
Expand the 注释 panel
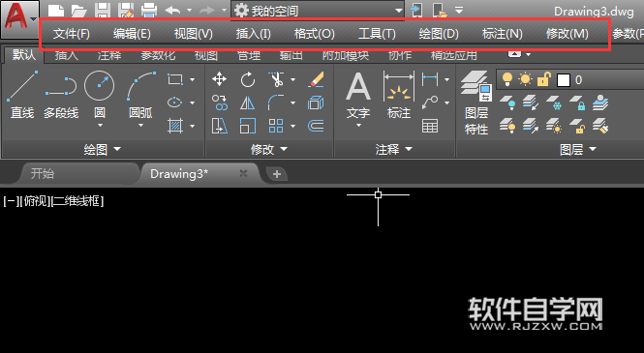tap(394, 149)
